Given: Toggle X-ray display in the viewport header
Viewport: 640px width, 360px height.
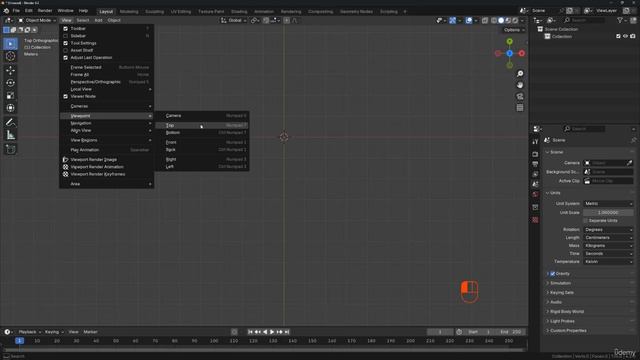Looking at the screenshot, I should (x=484, y=20).
